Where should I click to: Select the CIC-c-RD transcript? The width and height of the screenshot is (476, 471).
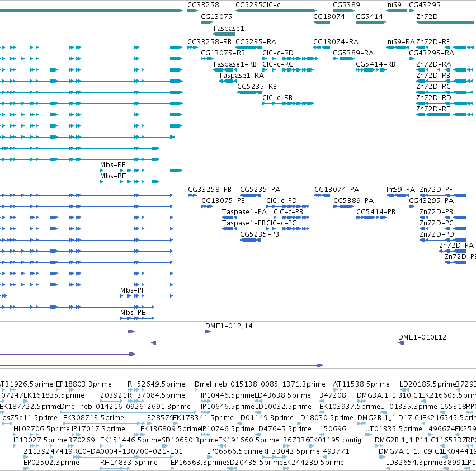tap(290, 59)
